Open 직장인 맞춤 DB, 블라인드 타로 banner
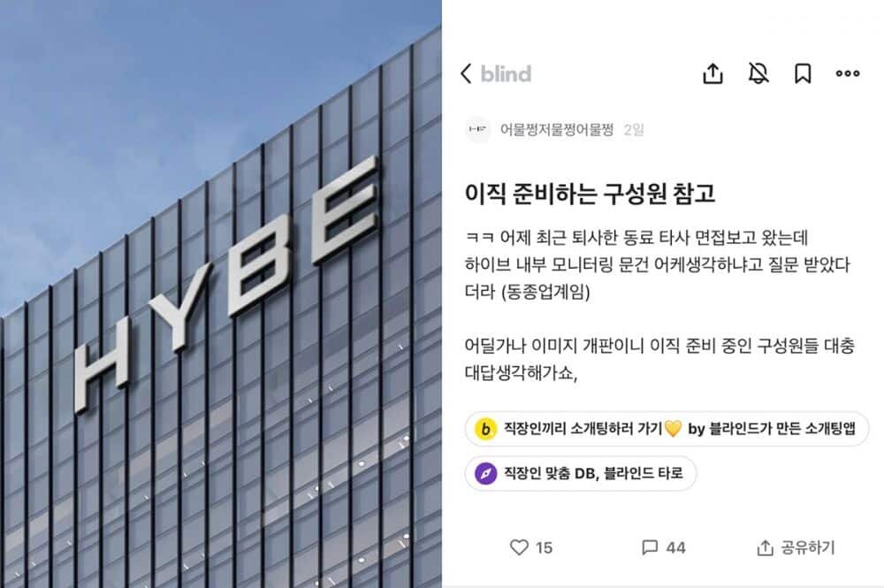The height and width of the screenshot is (588, 884). click(x=580, y=473)
